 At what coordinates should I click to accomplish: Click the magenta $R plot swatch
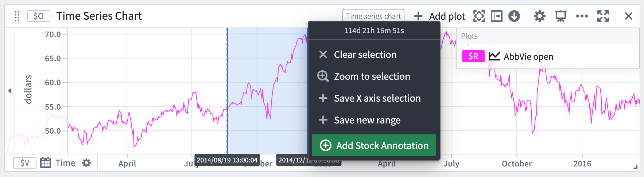tap(473, 56)
